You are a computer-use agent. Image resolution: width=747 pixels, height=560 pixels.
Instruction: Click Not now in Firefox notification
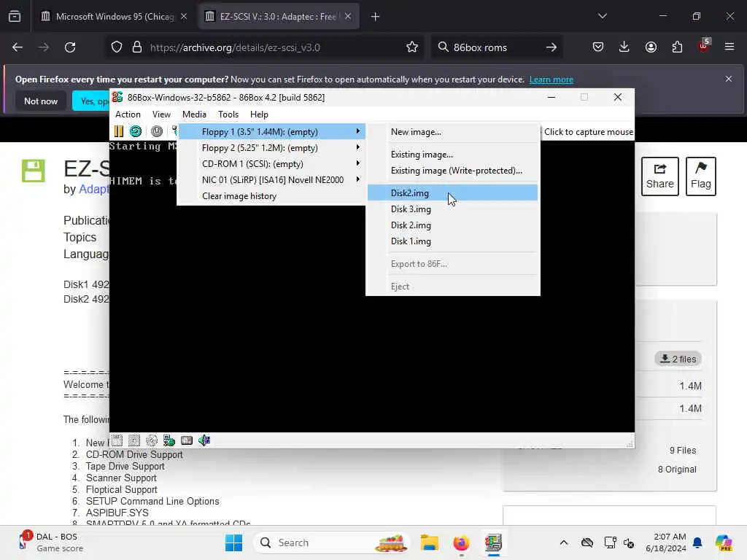pyautogui.click(x=41, y=101)
